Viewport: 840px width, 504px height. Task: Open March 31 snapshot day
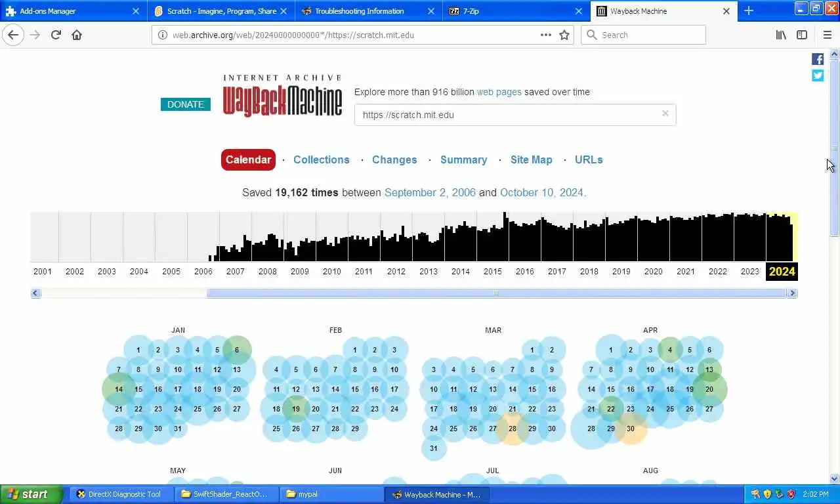click(434, 448)
